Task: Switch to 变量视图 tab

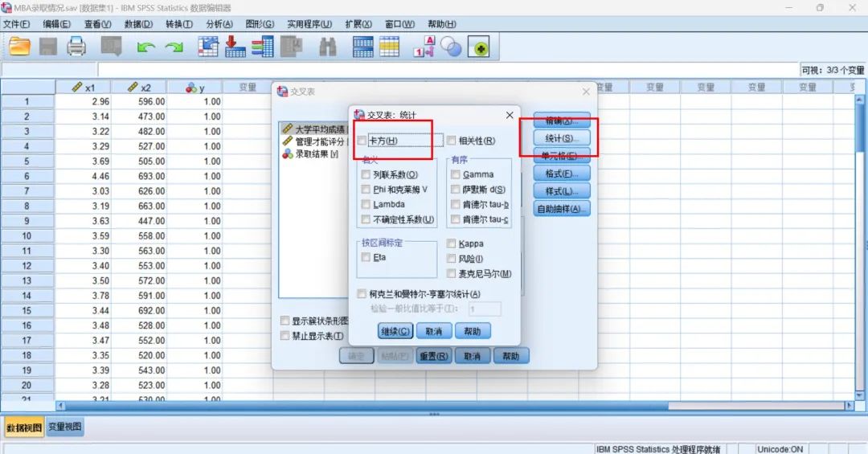Action: point(65,427)
